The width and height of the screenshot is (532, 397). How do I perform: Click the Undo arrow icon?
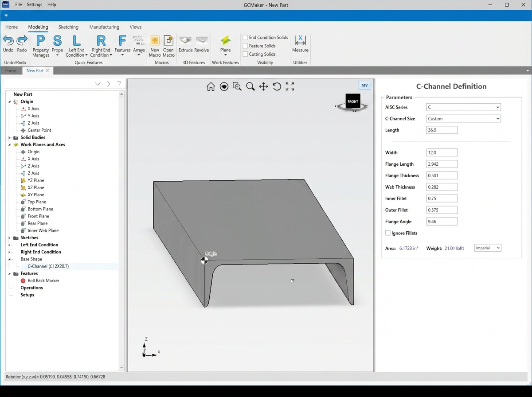point(8,41)
